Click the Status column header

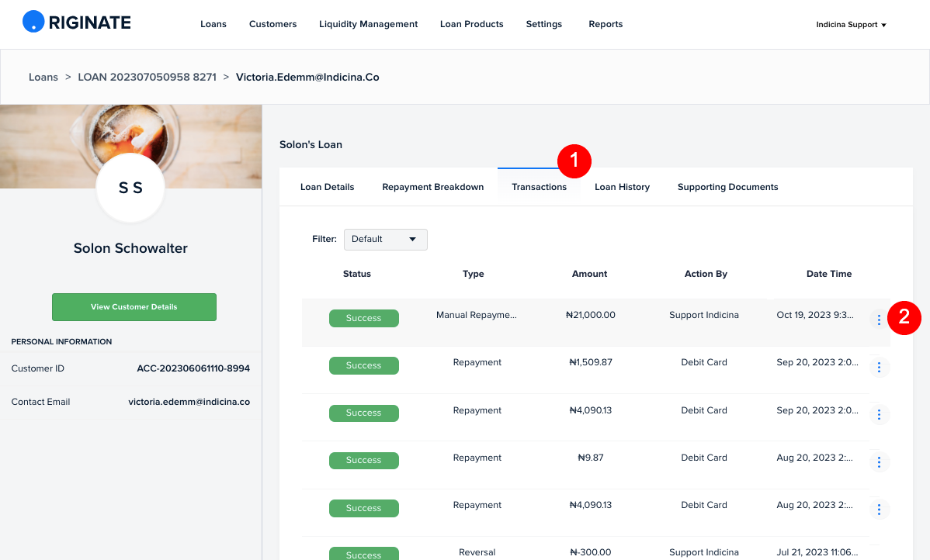[357, 274]
